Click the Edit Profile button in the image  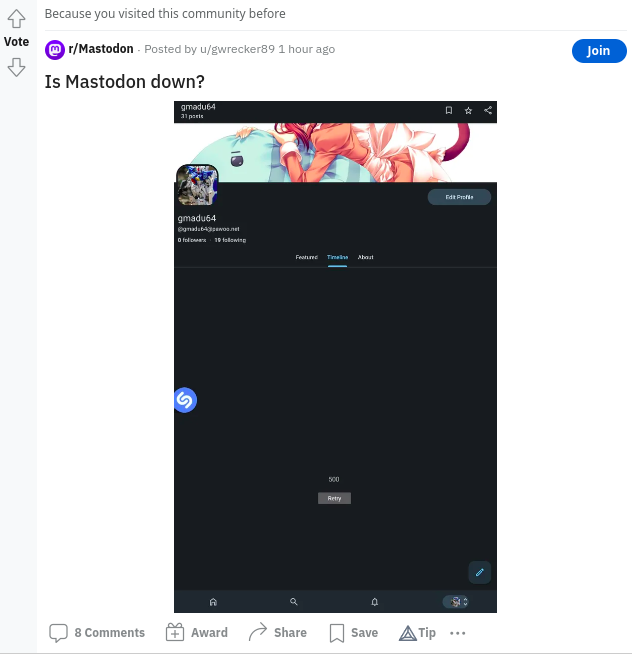(459, 197)
